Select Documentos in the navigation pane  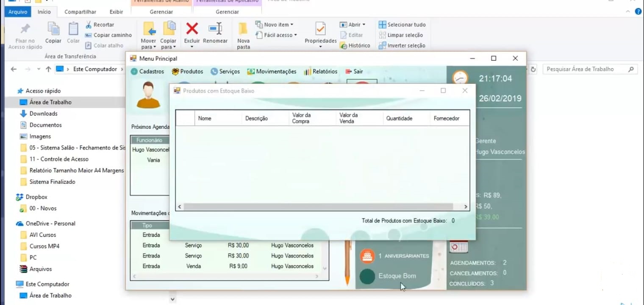[x=45, y=125]
